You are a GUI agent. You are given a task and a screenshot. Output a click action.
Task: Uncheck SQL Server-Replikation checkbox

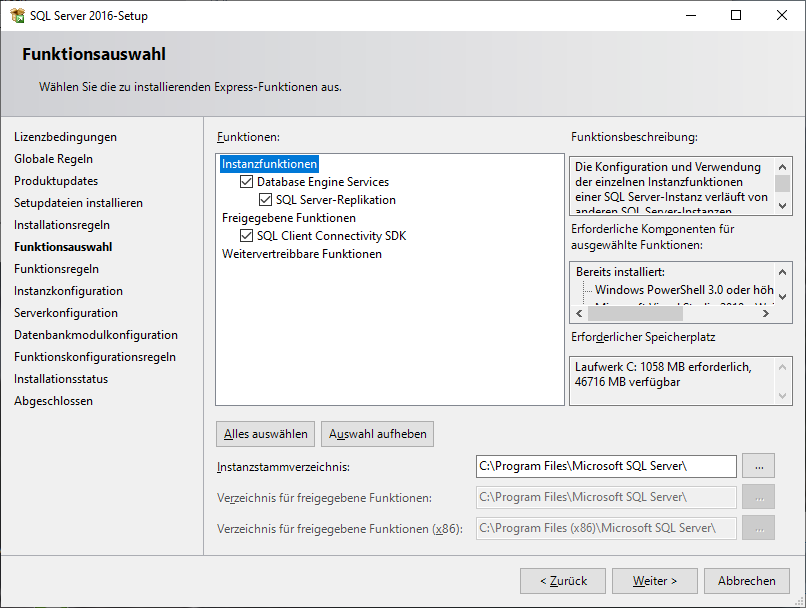click(266, 200)
